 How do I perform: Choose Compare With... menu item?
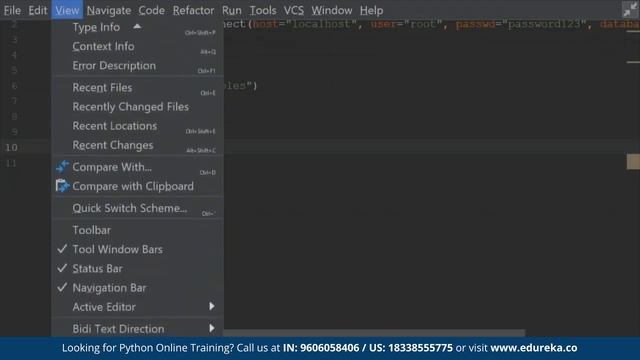pyautogui.click(x=138, y=167)
